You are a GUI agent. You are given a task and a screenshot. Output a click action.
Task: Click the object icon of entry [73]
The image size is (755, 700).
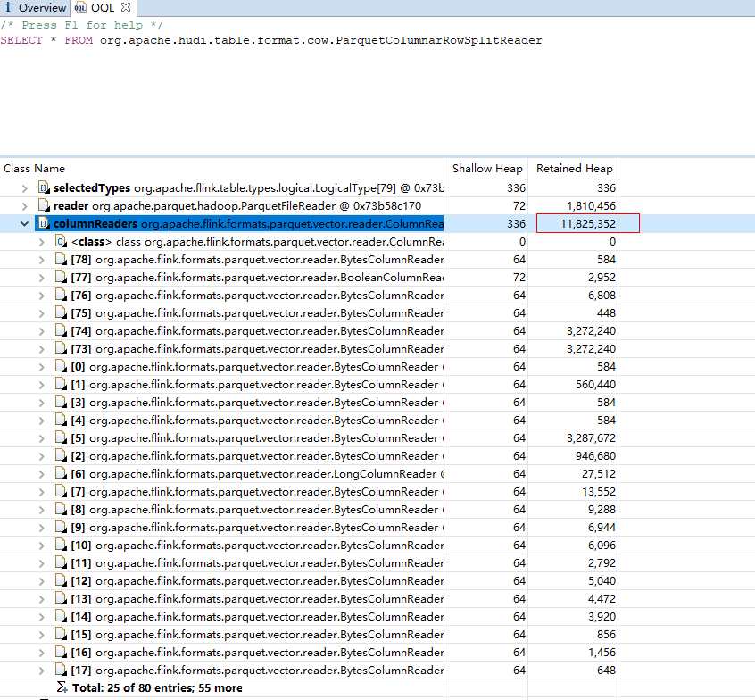click(x=61, y=348)
